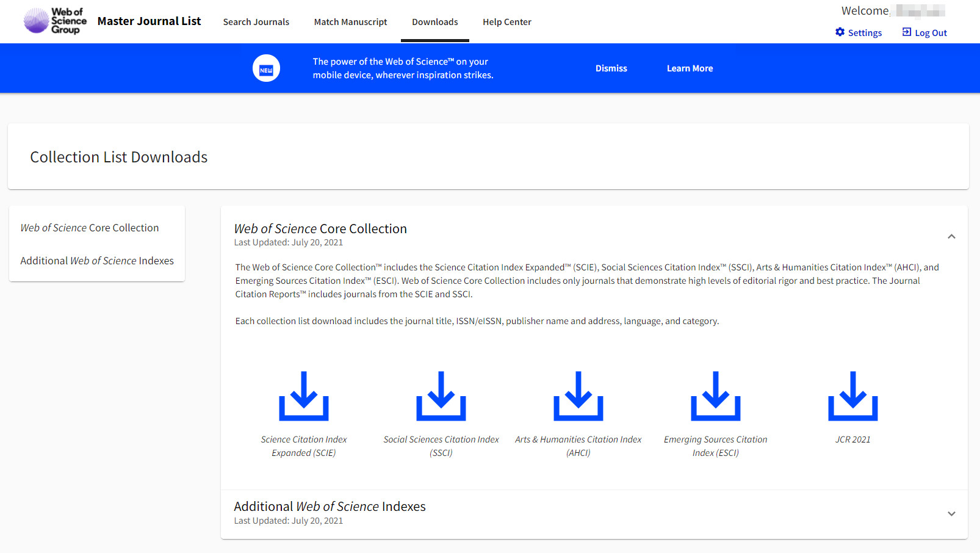This screenshot has height=553, width=980.
Task: Go to Master Journal List home
Action: [x=149, y=21]
